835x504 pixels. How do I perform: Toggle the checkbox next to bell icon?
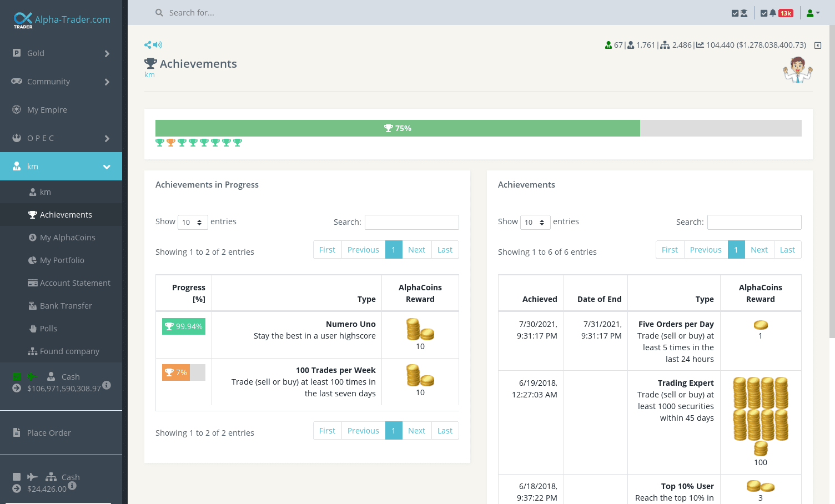(764, 13)
